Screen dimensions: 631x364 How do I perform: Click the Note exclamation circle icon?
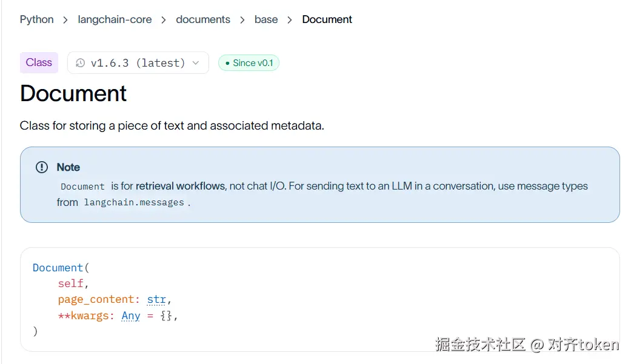click(42, 167)
